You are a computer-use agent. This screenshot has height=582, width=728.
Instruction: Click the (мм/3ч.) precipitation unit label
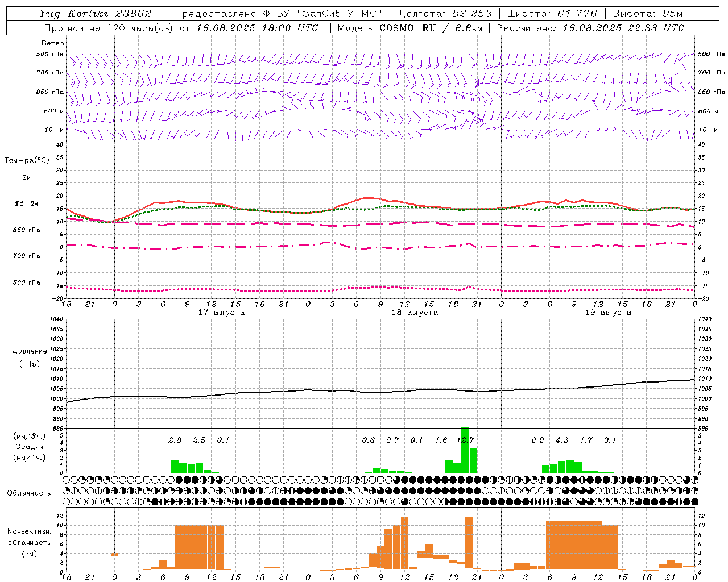(30, 436)
